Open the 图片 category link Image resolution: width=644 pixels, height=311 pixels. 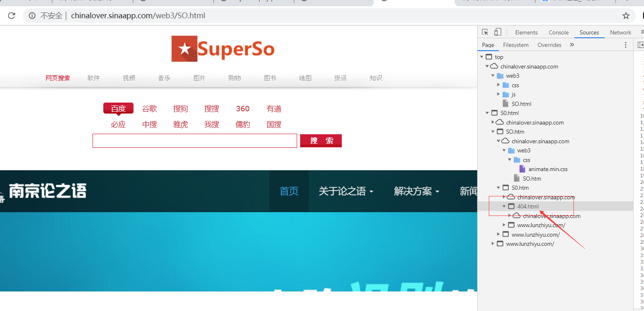(200, 78)
